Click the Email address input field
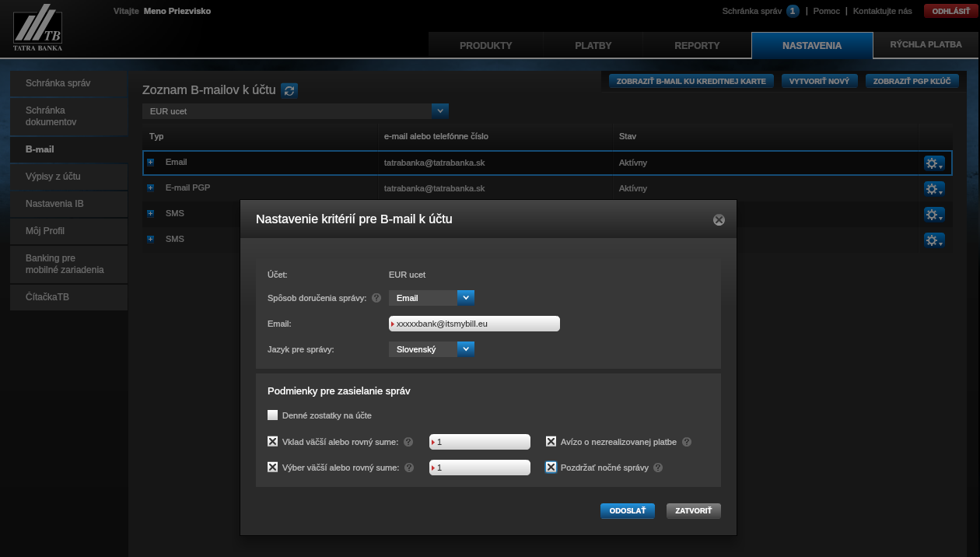 474,324
